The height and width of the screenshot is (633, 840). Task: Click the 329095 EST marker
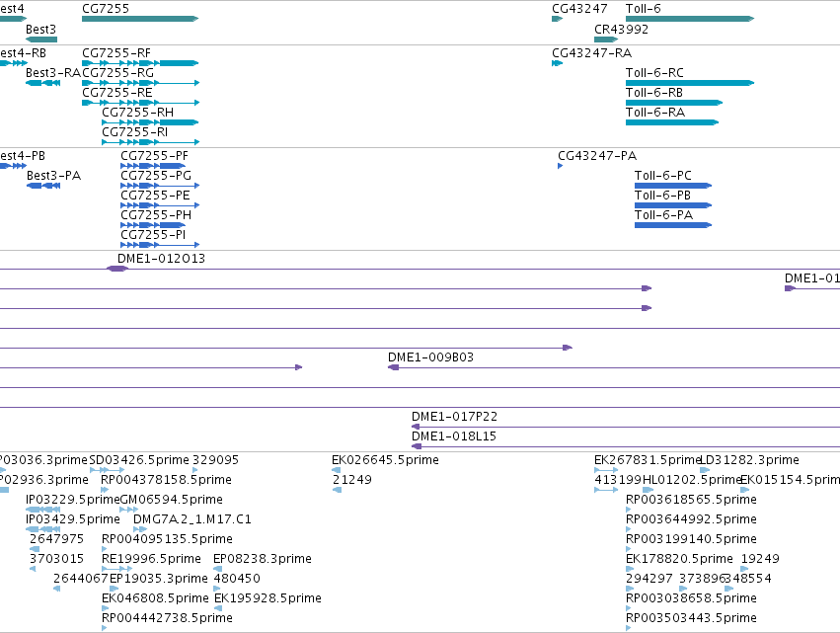(195, 470)
